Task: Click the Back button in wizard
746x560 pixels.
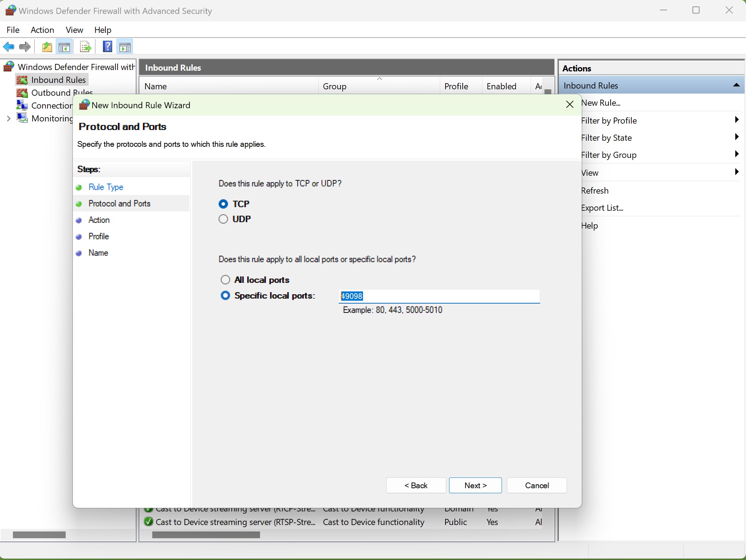Action: tap(416, 485)
